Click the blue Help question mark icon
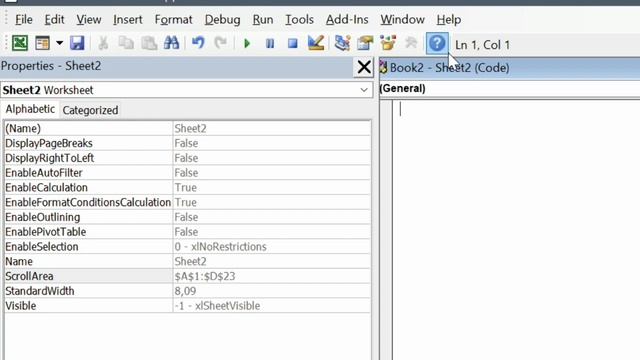The width and height of the screenshot is (640, 360). point(437,43)
